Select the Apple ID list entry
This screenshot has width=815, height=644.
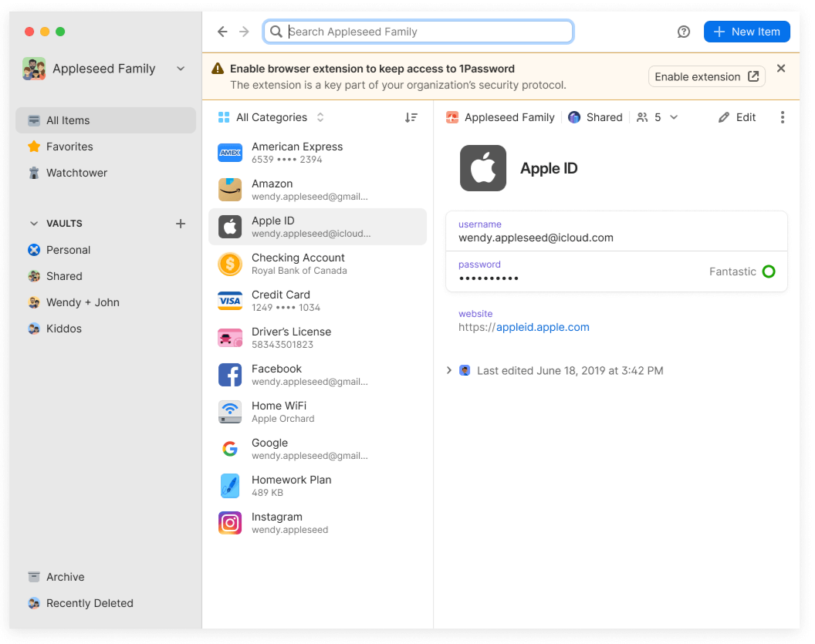[x=317, y=227]
